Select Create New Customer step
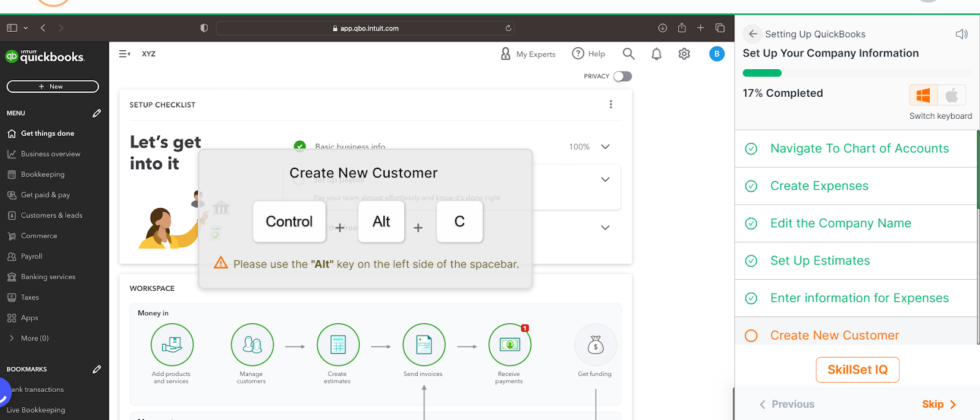The image size is (980, 420). coord(856,332)
